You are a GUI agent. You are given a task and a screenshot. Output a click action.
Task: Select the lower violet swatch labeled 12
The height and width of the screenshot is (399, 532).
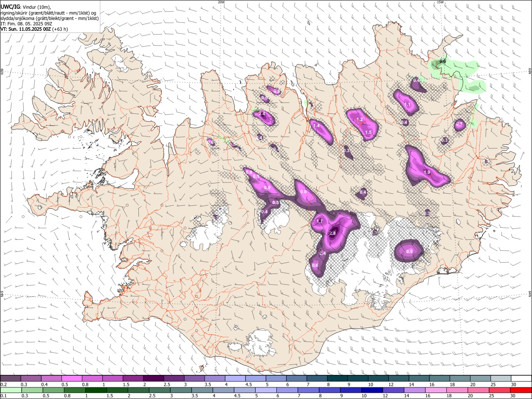tap(393, 390)
